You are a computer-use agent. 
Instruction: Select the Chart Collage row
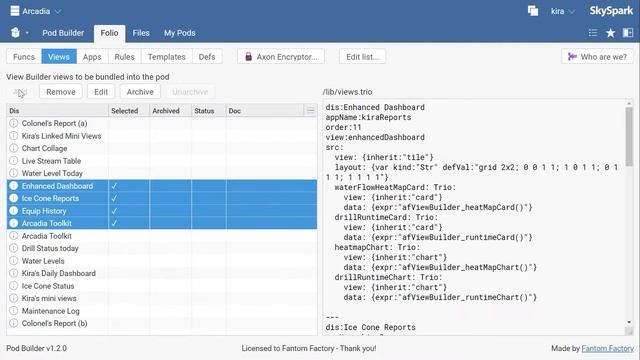coord(162,148)
